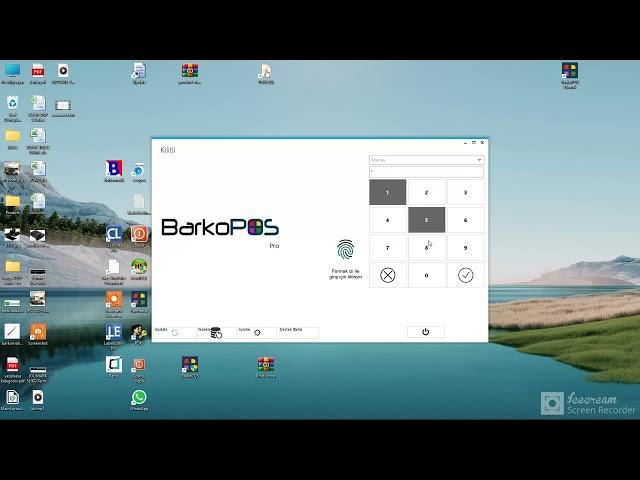Select the Recycle Bin desktop icon
The width and height of the screenshot is (640, 480).
[13, 108]
